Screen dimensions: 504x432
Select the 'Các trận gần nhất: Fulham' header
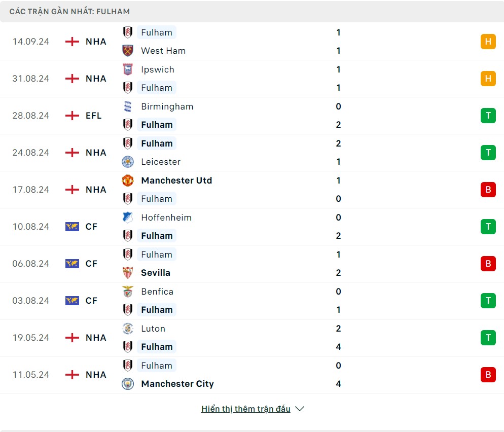(x=69, y=11)
